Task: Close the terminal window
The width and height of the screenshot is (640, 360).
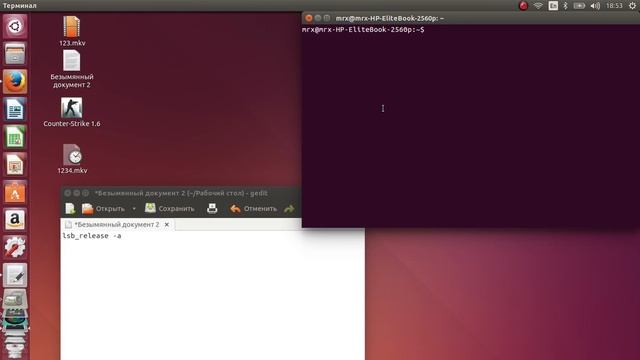Action: [309, 18]
